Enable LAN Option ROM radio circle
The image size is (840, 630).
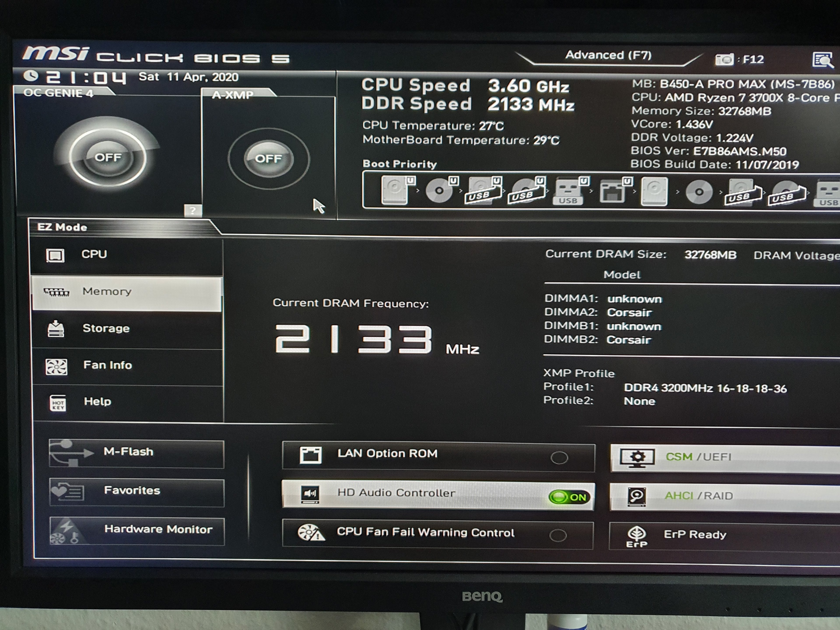559,458
